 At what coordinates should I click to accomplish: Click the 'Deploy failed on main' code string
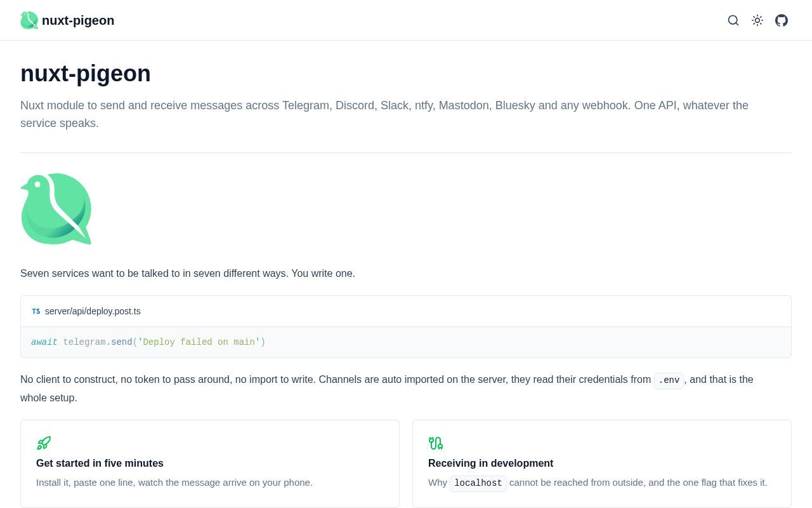(x=199, y=342)
